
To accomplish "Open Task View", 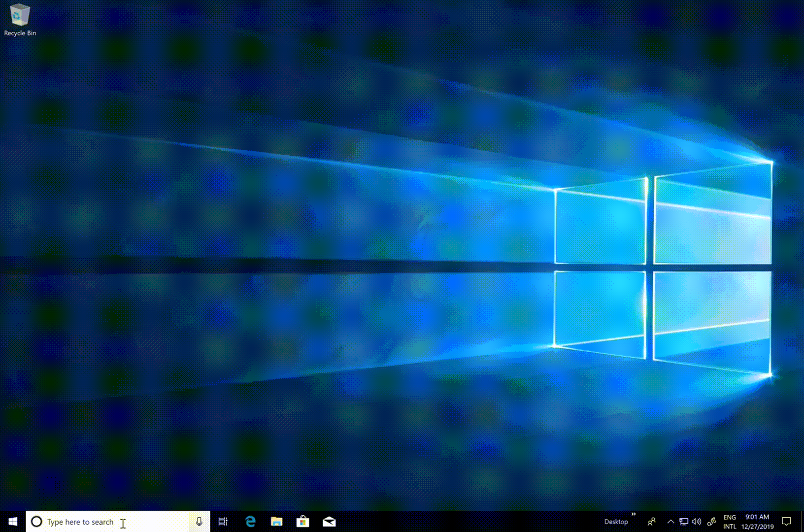I will 223,521.
